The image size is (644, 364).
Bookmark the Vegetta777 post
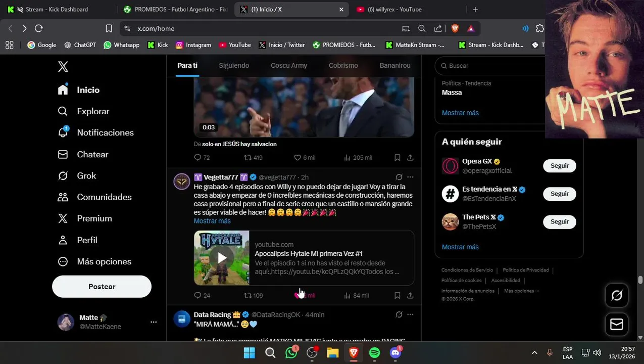pos(398,295)
